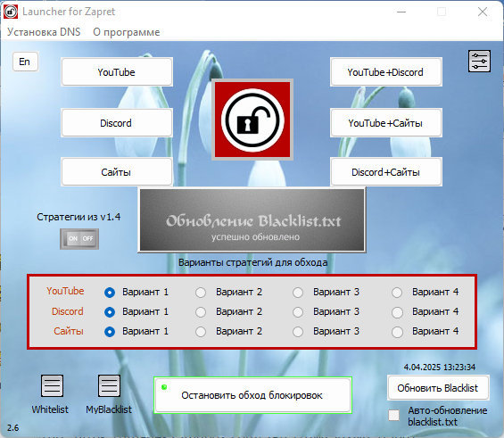Open the О программе menu
Screen dimensions: 504x438
[127, 32]
